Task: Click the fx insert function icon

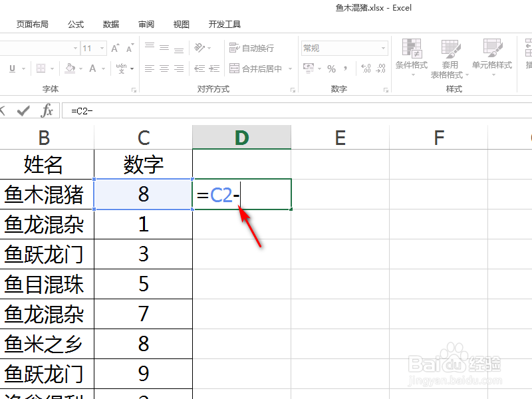Action: click(x=47, y=110)
